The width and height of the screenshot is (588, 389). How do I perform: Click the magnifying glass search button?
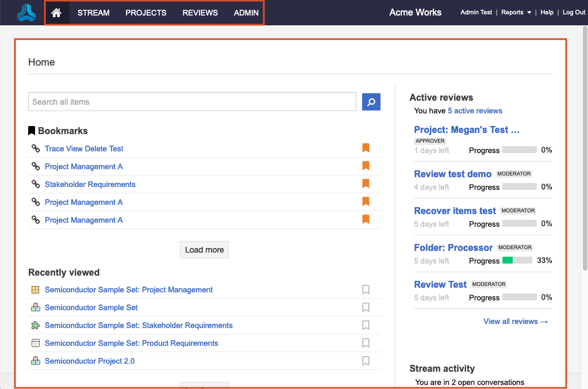coord(371,102)
